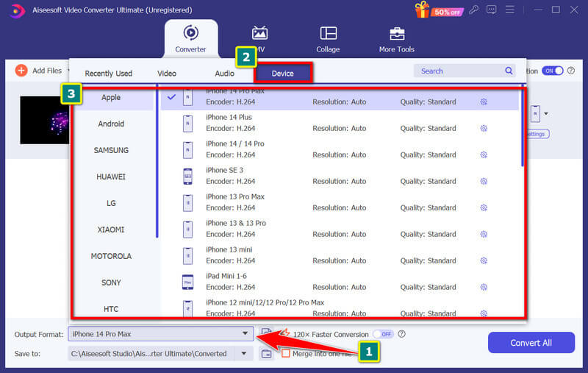Expand the Output Format dropdown
Image resolution: width=588 pixels, height=373 pixels.
tap(245, 334)
